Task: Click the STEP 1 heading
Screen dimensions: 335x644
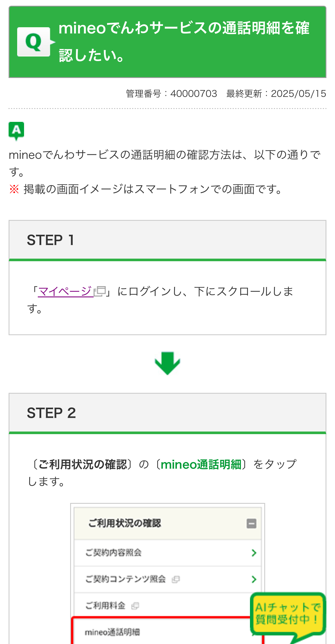Action: (50, 240)
